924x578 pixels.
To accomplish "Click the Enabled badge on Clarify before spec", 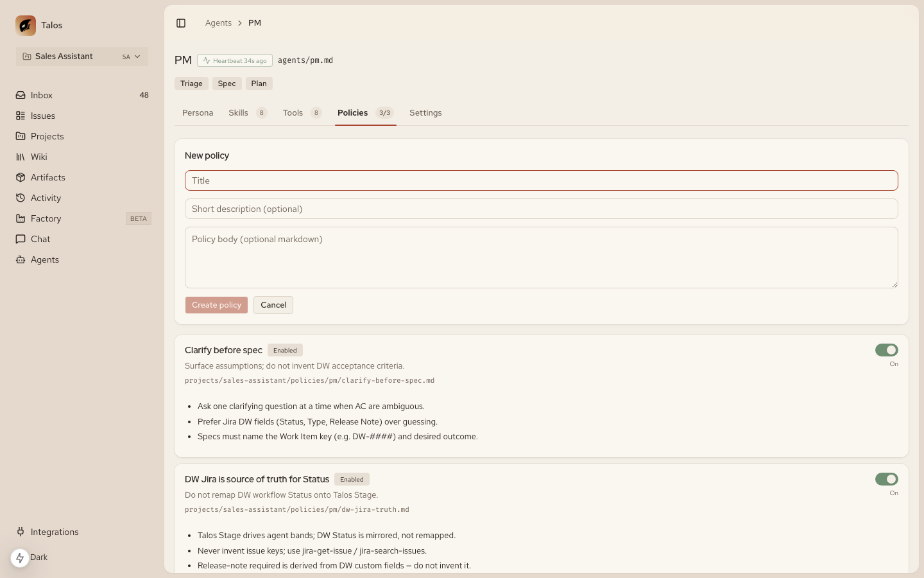I will pos(285,351).
